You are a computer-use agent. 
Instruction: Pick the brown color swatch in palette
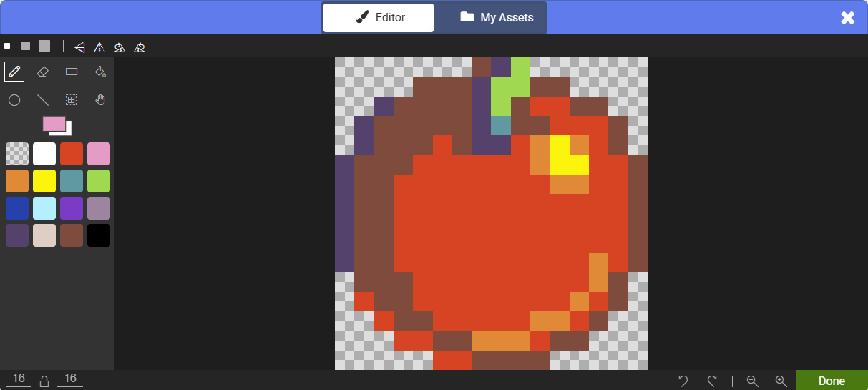pos(72,235)
